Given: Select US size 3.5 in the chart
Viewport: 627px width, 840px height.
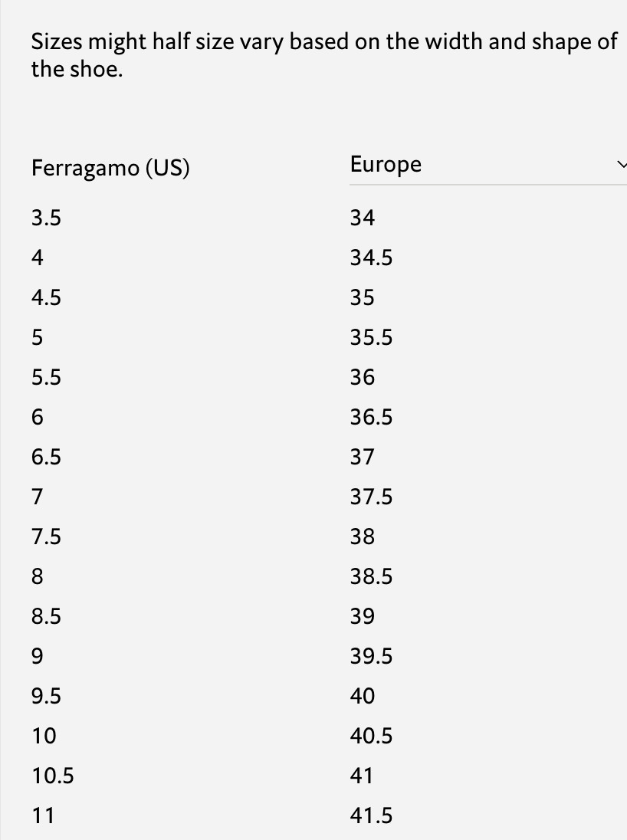Looking at the screenshot, I should pos(46,218).
